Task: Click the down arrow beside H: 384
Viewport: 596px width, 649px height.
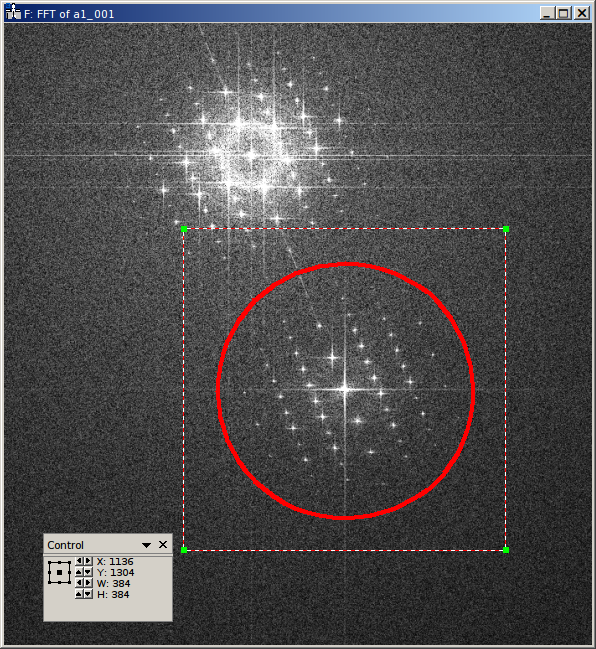Action: pyautogui.click(x=88, y=594)
